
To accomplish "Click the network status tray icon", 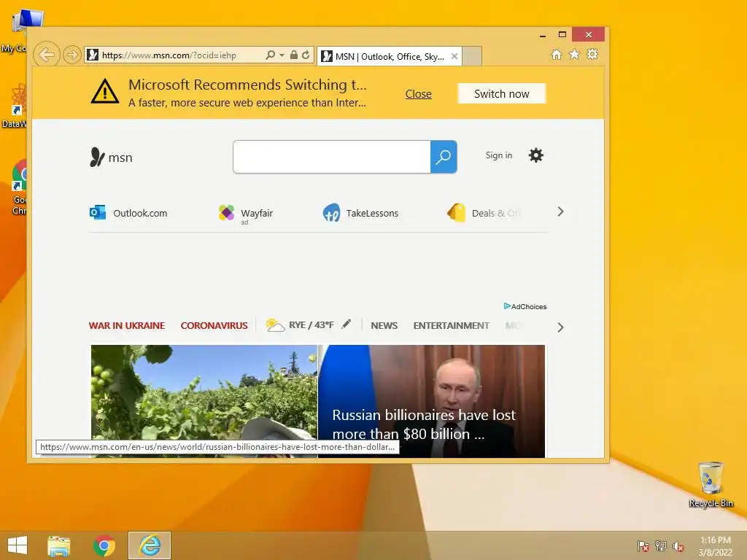I will coord(661,545).
